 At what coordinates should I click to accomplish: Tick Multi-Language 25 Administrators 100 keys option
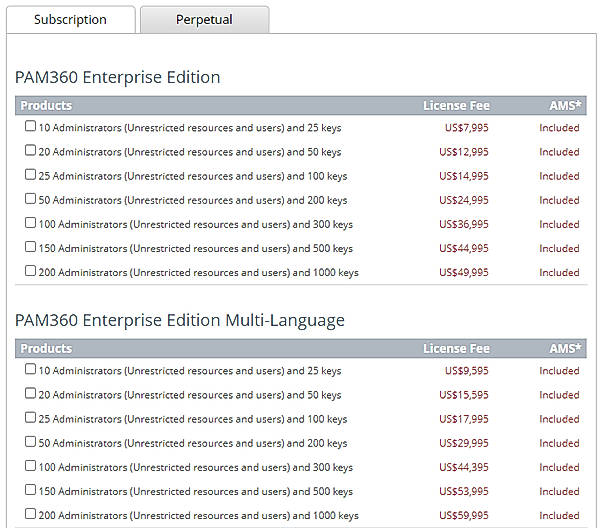pos(30,418)
